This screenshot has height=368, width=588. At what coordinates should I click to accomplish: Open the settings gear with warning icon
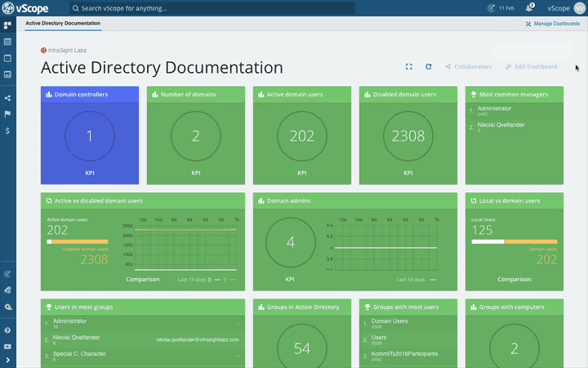pos(7,307)
